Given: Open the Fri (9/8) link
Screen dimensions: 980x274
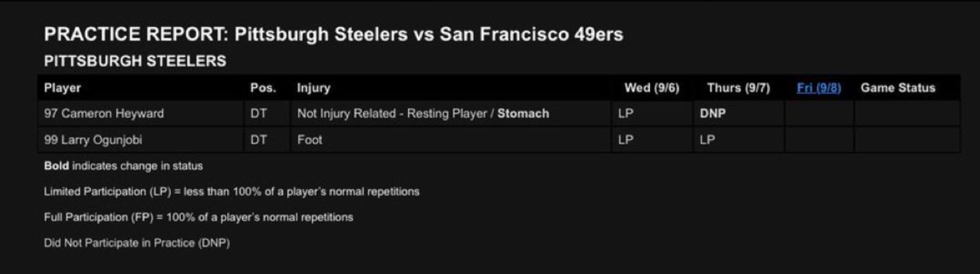Looking at the screenshot, I should coord(819,88).
